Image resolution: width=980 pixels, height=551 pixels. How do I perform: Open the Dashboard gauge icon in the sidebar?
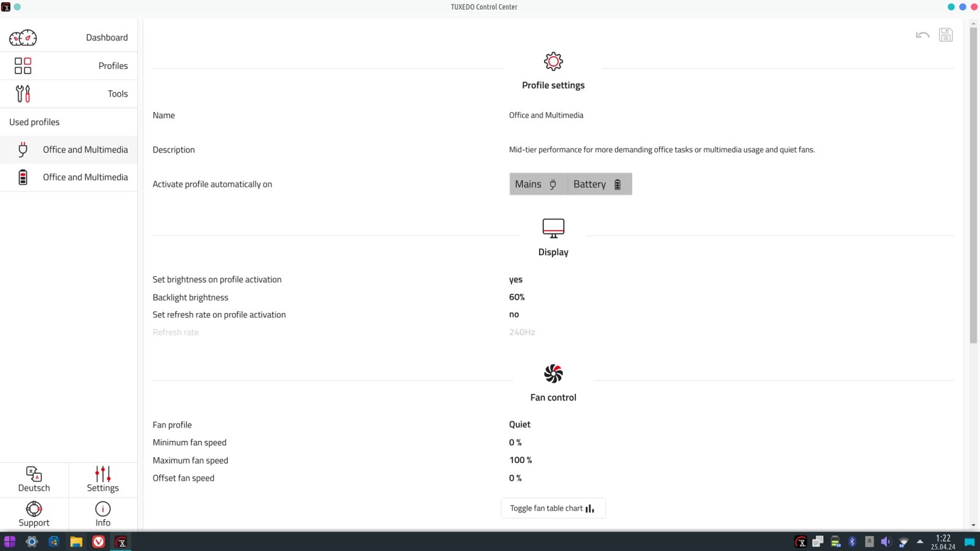(23, 38)
